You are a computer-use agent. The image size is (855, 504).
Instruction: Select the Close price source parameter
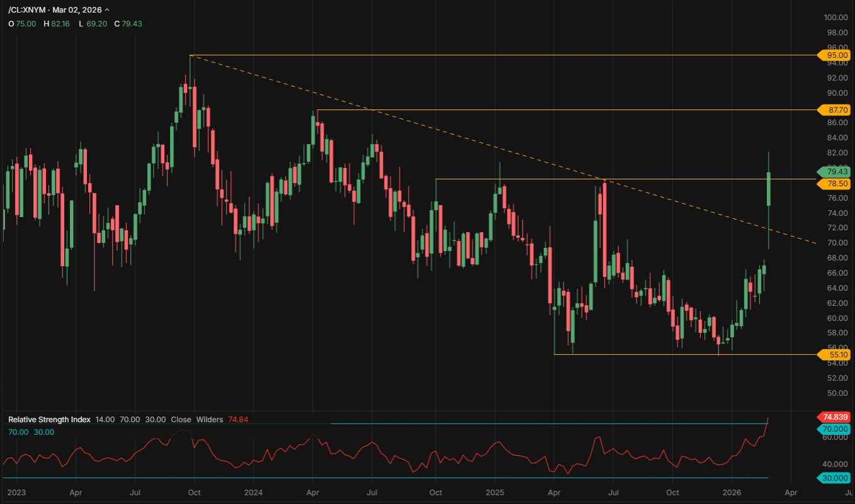(x=181, y=419)
